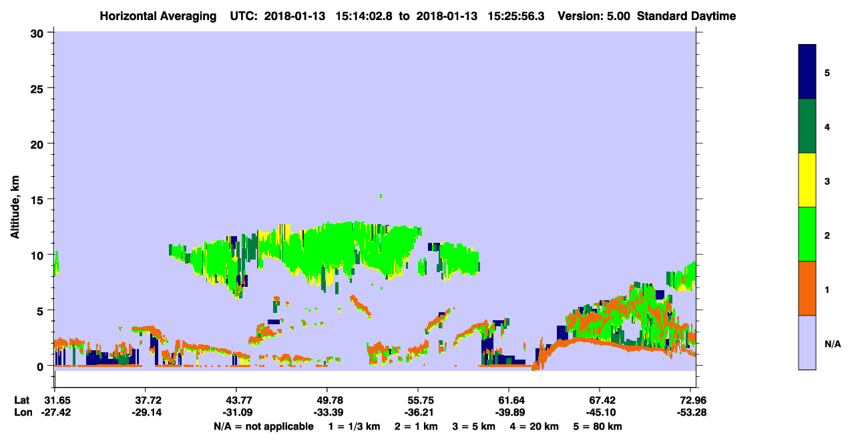Click longitude value -33.39
The width and height of the screenshot is (868, 445).
327,412
